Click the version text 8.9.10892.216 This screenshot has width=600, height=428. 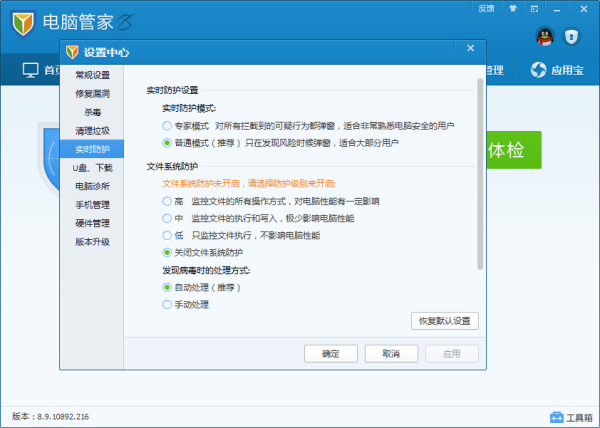click(x=63, y=417)
